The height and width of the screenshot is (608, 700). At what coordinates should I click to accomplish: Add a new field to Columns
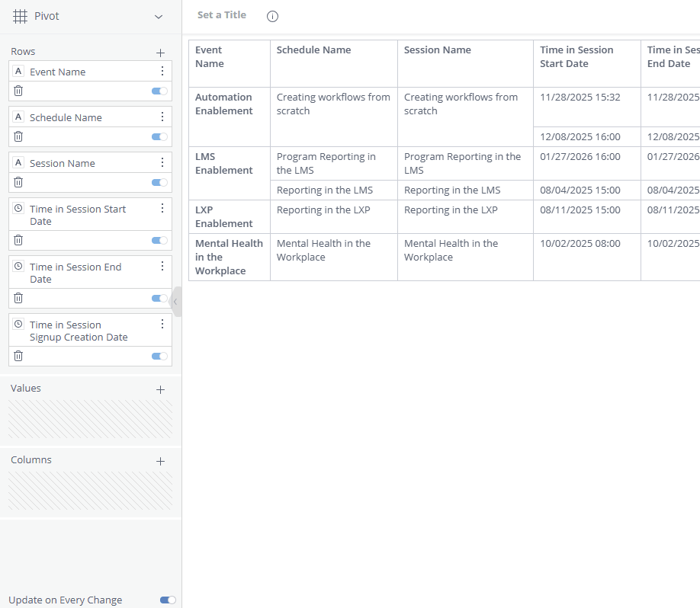point(160,461)
